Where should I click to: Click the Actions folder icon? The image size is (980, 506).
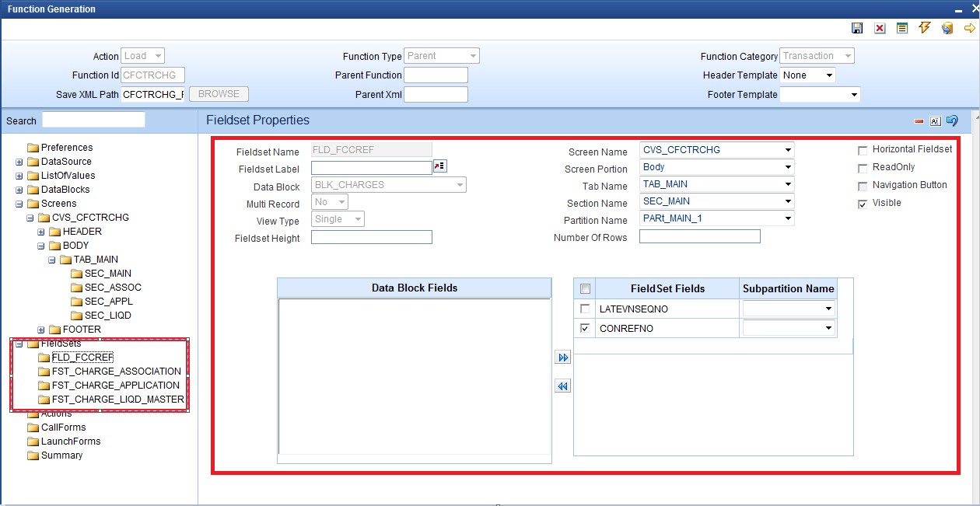click(x=33, y=414)
